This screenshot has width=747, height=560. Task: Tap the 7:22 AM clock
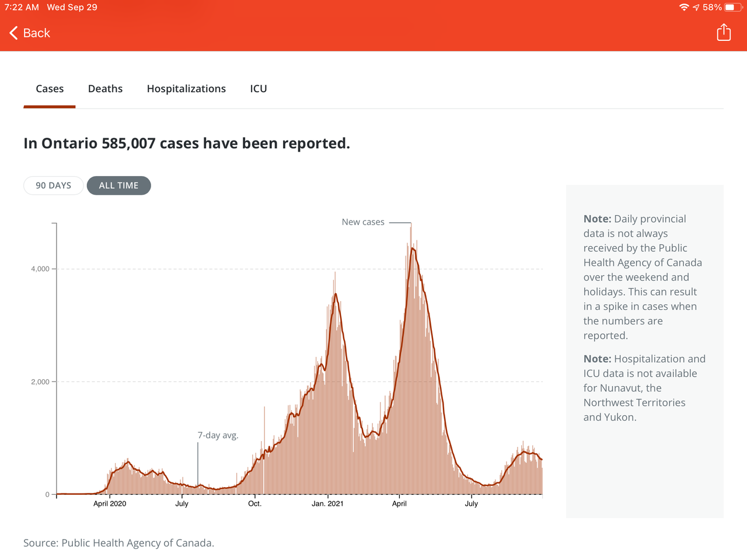click(22, 7)
